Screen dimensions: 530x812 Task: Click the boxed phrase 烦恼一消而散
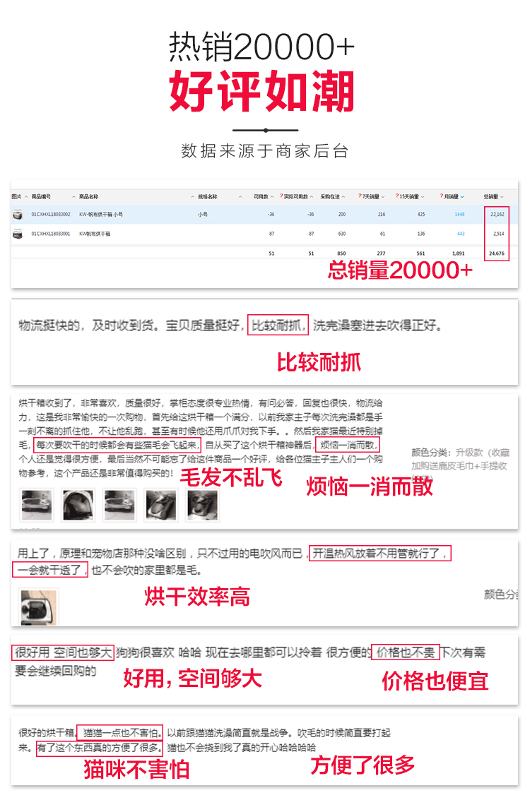point(348,445)
